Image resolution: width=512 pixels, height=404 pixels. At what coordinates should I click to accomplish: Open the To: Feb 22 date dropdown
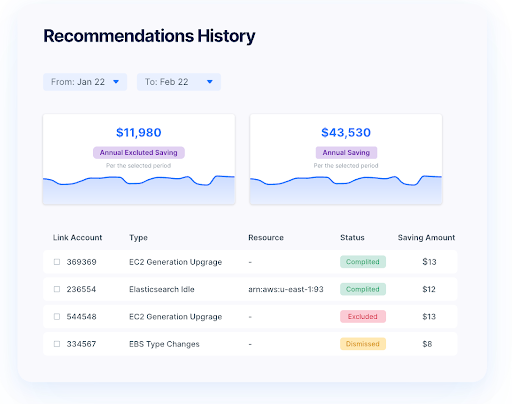pyautogui.click(x=179, y=82)
